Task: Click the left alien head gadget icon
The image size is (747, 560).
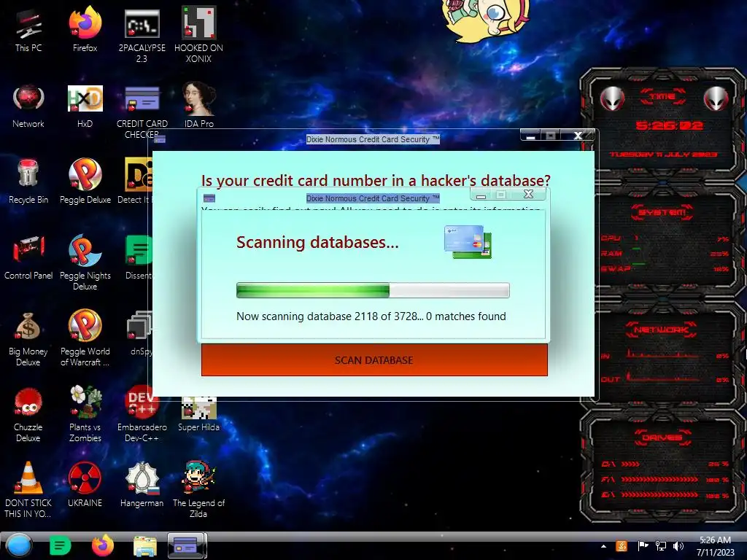Action: click(x=612, y=99)
